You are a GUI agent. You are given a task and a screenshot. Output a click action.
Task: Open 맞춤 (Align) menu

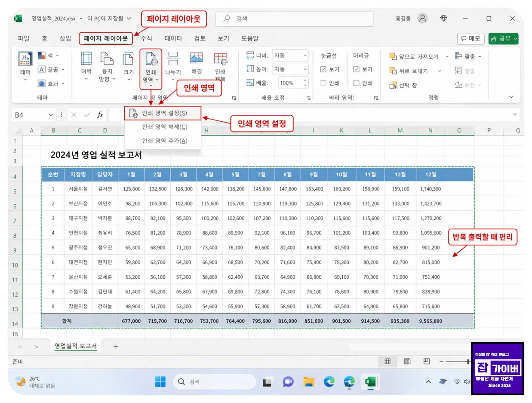point(468,56)
